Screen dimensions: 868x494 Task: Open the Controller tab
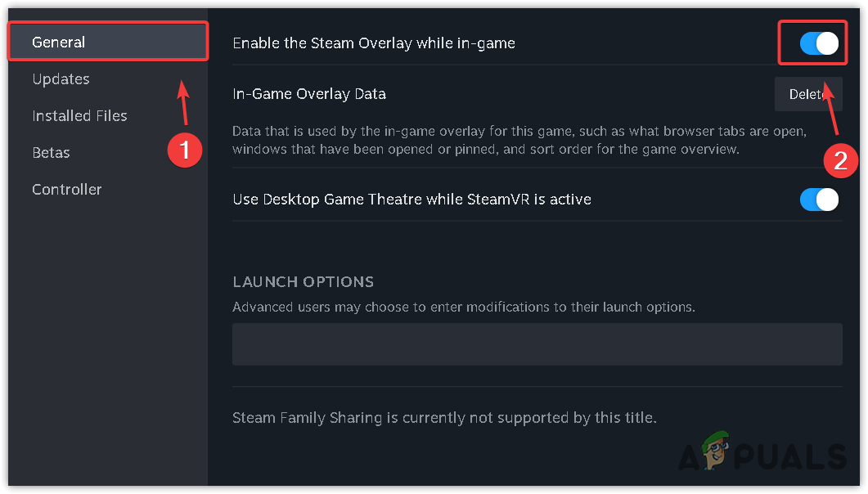67,190
